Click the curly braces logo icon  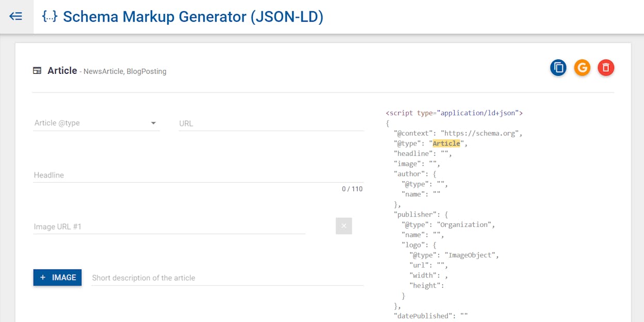(50, 17)
